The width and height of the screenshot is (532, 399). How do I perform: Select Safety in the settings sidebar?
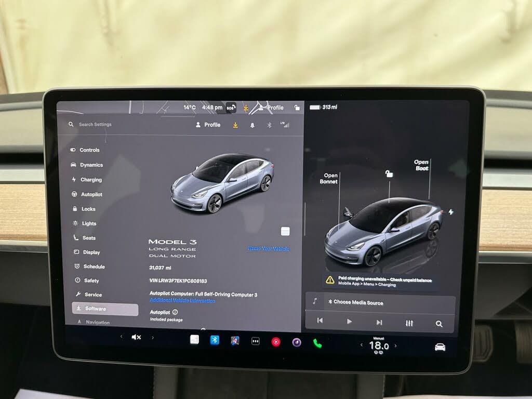(x=87, y=281)
